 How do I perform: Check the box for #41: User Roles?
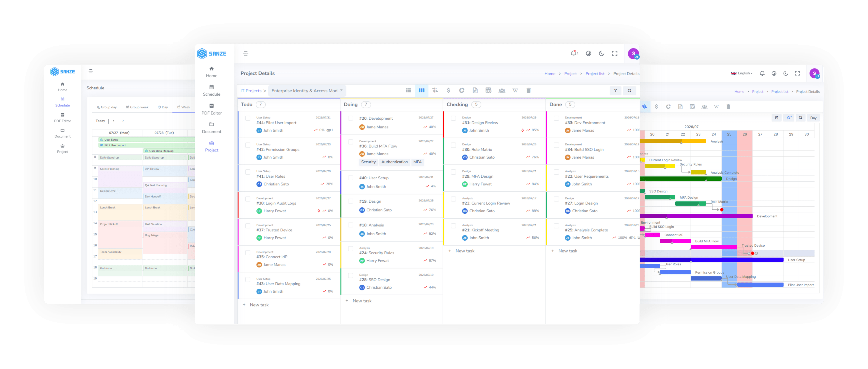248,172
